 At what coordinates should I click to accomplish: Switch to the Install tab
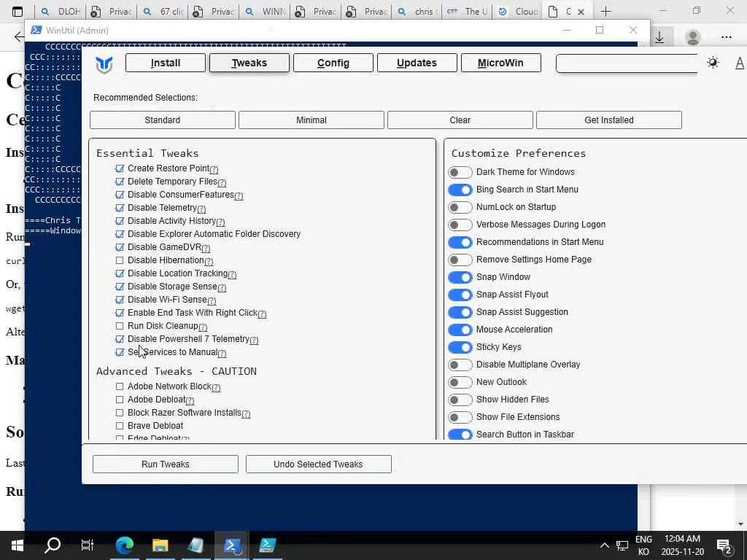click(x=166, y=63)
